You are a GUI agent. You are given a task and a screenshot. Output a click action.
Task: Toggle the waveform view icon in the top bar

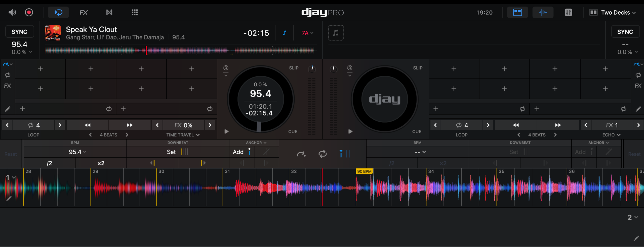(x=543, y=12)
